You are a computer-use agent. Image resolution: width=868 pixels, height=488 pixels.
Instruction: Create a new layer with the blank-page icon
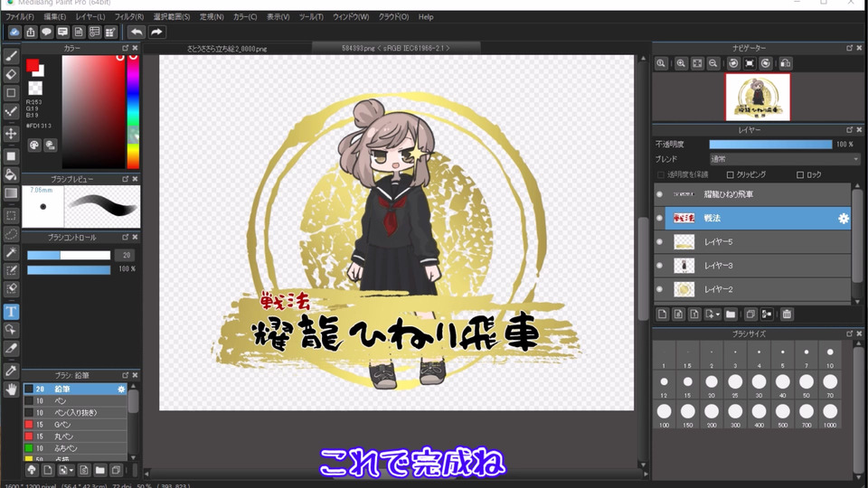(663, 314)
